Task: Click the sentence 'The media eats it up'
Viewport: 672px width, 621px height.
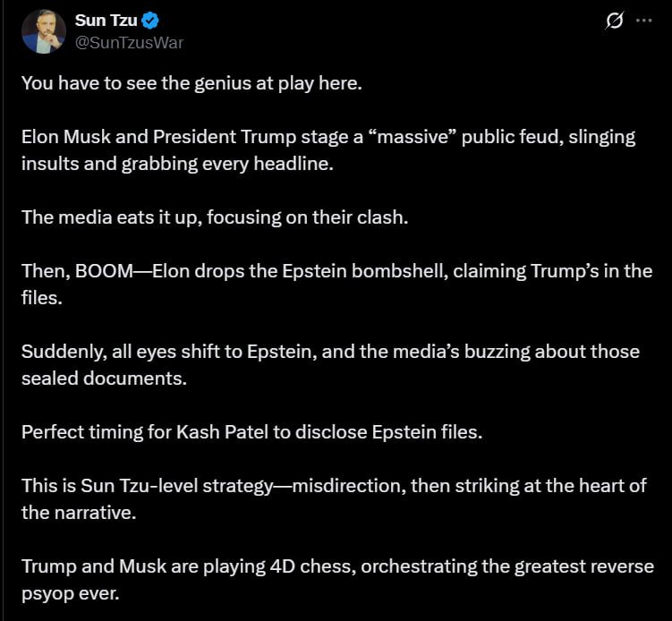Action: (215, 217)
